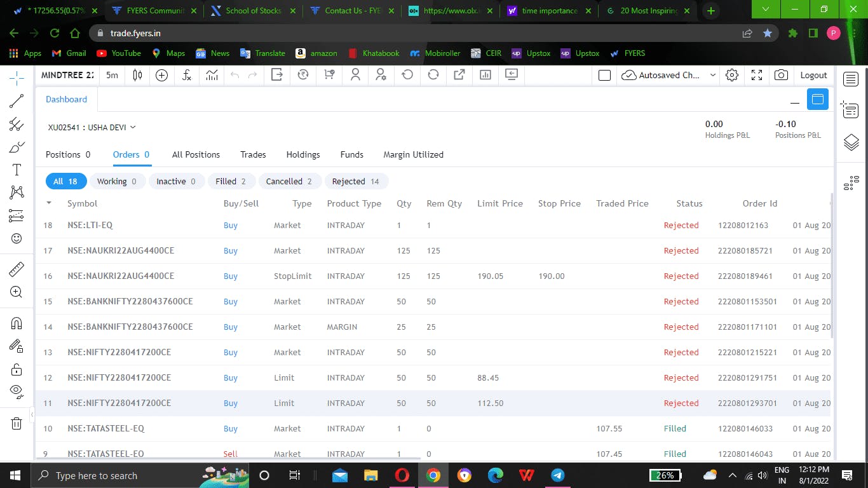Click the Logout button

tap(814, 75)
